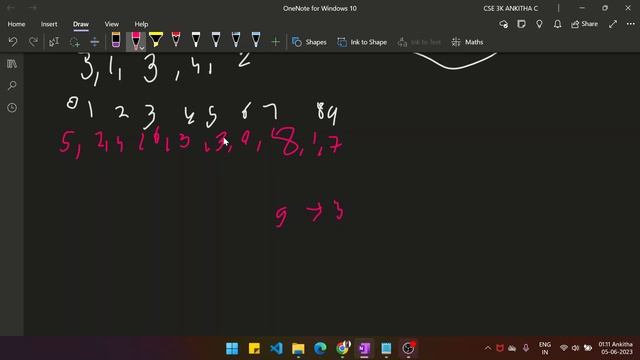
Task: Open the Insert tab
Action: click(49, 24)
